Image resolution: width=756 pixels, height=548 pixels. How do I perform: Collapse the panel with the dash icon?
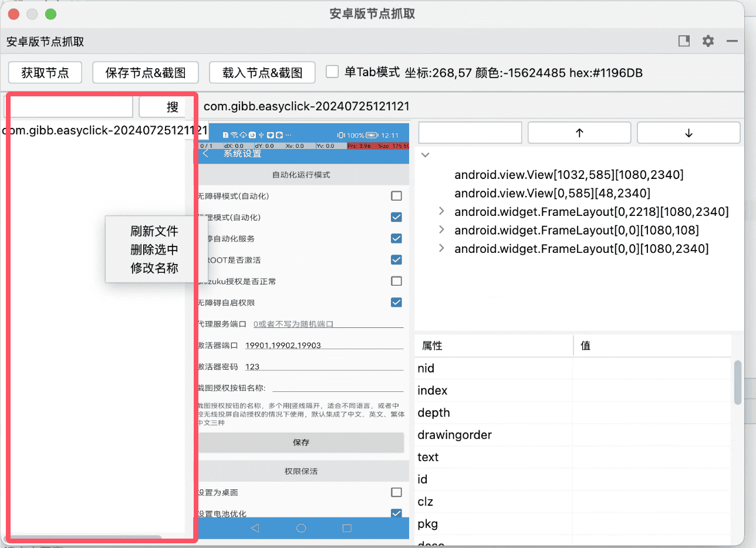[x=732, y=41]
